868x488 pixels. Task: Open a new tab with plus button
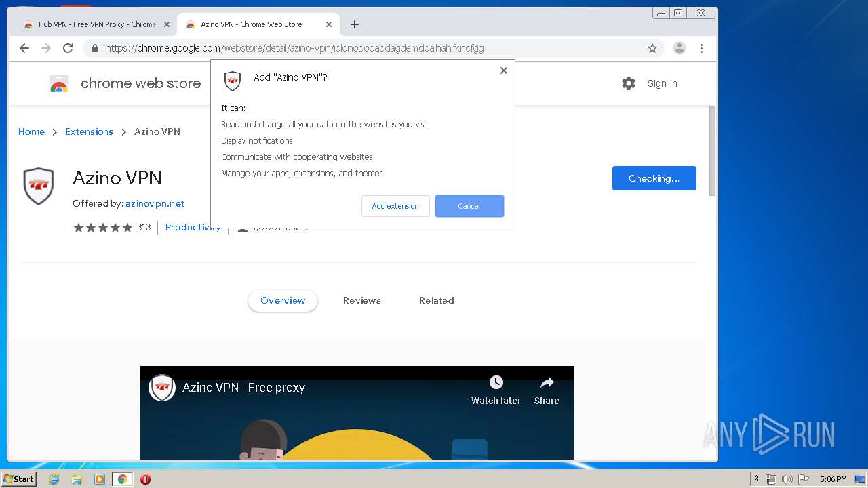(355, 24)
